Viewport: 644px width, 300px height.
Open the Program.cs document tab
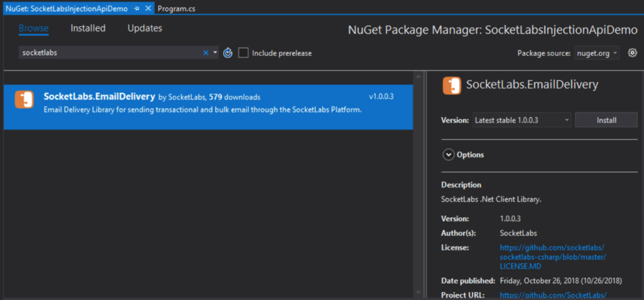[x=177, y=8]
